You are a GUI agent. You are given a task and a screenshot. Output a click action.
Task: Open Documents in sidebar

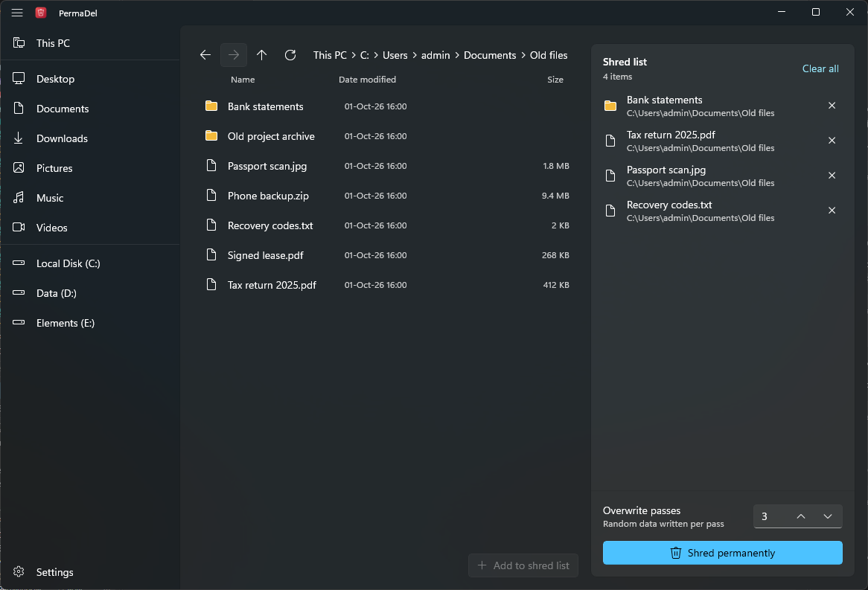click(x=90, y=109)
